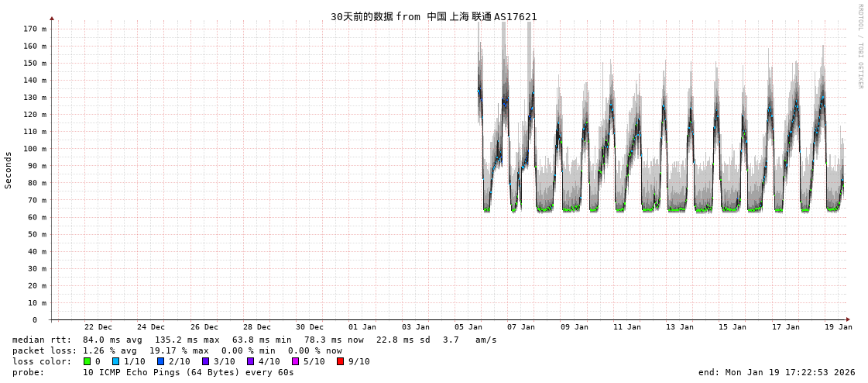This screenshot has height=383, width=868.
Task: Click the vertical Seconds axis label
Action: coord(9,170)
